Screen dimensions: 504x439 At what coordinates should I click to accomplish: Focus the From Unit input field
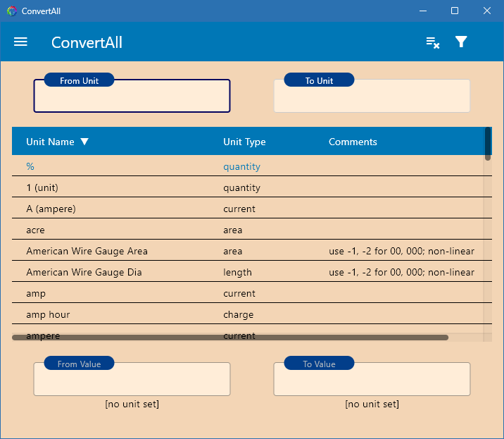[x=132, y=96]
